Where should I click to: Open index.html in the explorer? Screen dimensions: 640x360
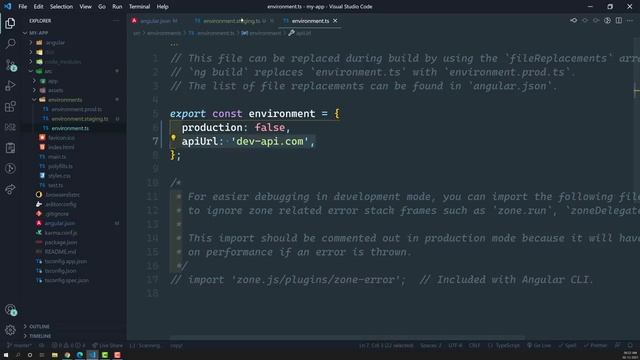tap(61, 147)
